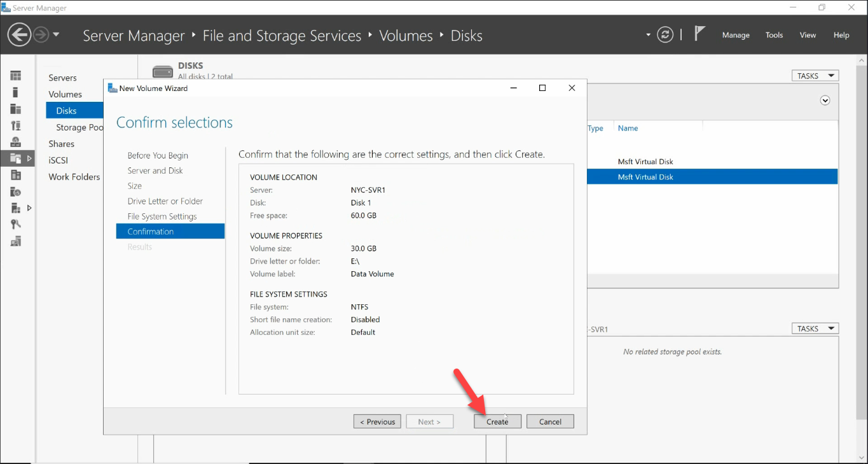868x464 pixels.
Task: Click the globe-on-server role icon in sidebar
Action: point(16,142)
